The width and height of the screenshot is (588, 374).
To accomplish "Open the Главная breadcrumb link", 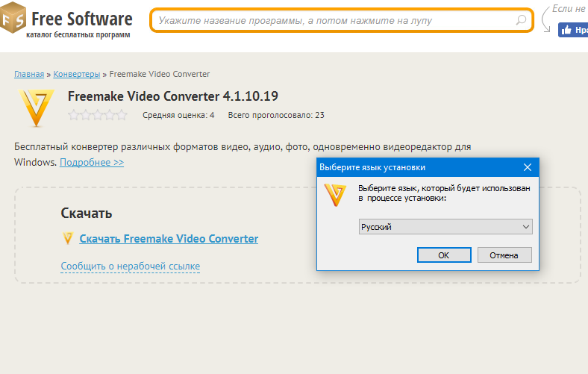I will (29, 74).
